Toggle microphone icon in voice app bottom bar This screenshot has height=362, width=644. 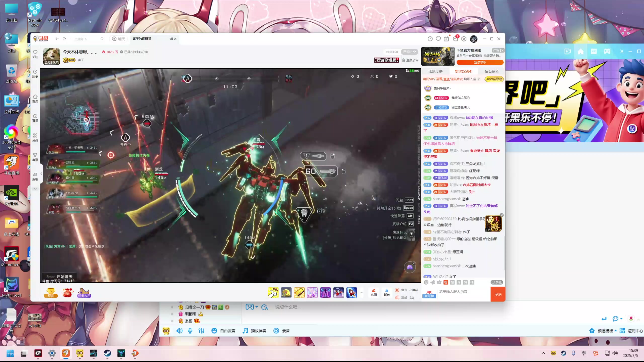click(190, 331)
